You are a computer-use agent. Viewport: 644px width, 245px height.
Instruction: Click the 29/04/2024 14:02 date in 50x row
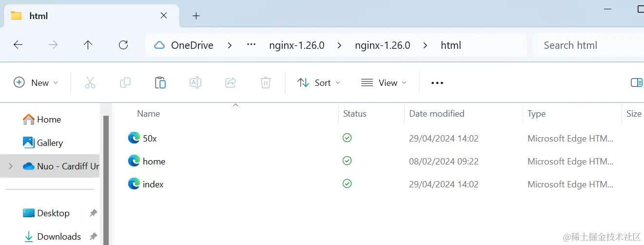tap(444, 138)
